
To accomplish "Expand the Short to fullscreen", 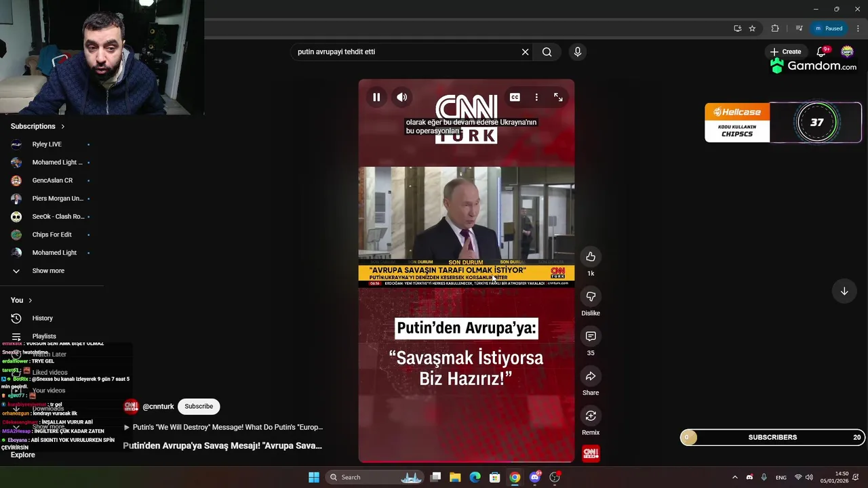I will [x=558, y=97].
